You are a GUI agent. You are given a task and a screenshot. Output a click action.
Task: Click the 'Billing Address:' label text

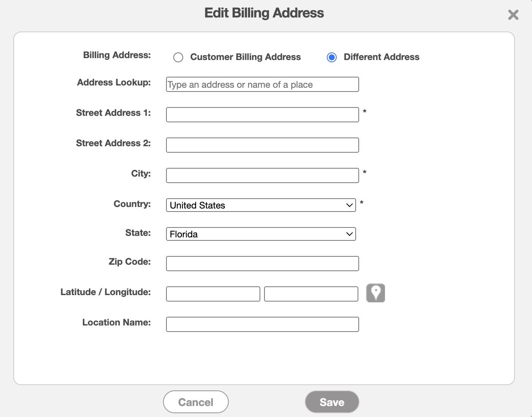(x=117, y=55)
